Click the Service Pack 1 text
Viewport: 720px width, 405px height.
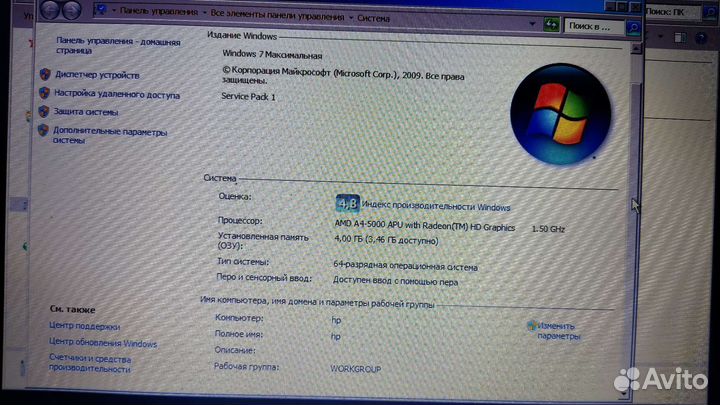248,96
